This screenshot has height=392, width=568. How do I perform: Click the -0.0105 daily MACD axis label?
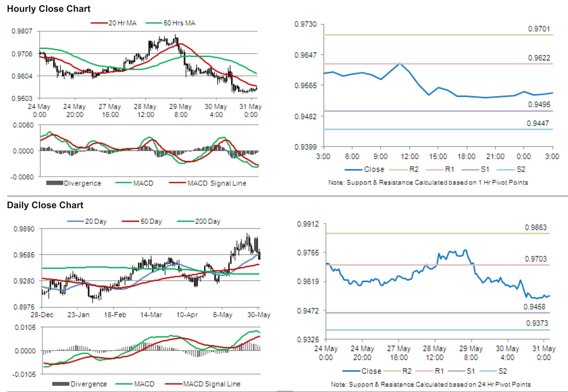pos(24,375)
